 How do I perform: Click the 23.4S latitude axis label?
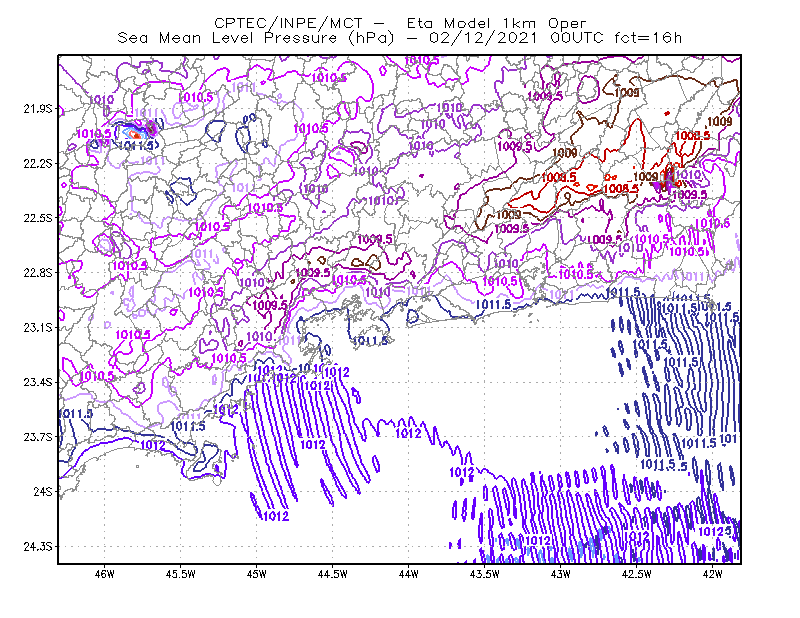tap(38, 382)
